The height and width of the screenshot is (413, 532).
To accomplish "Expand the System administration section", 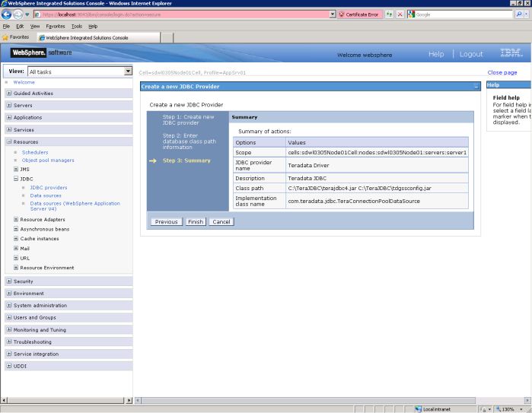I will tap(9, 305).
